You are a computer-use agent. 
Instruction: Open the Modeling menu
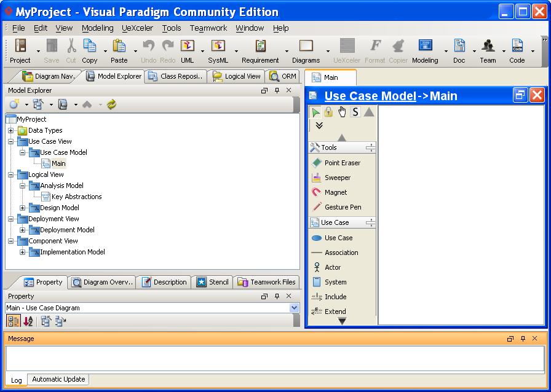pyautogui.click(x=97, y=28)
